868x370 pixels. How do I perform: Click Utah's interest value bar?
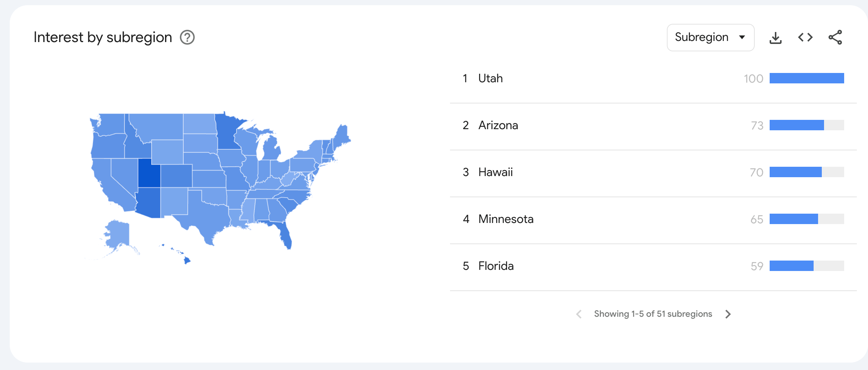tap(808, 78)
